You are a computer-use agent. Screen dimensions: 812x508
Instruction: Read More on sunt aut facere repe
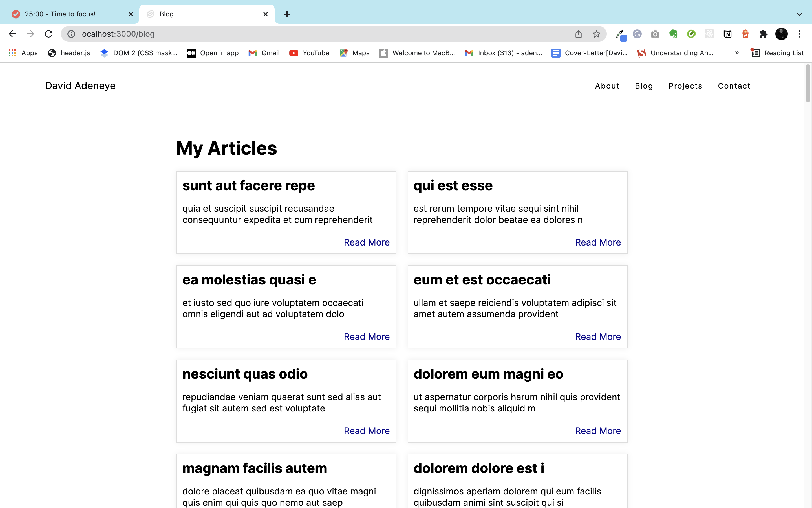pos(367,242)
